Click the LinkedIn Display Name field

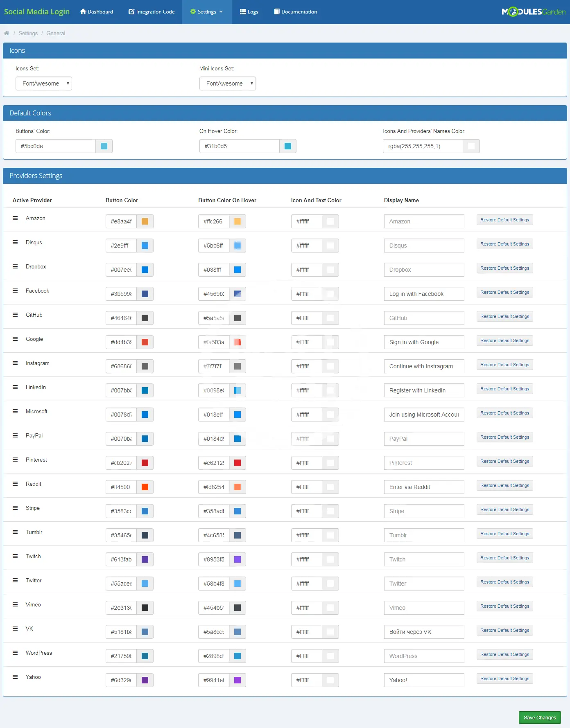(x=424, y=390)
